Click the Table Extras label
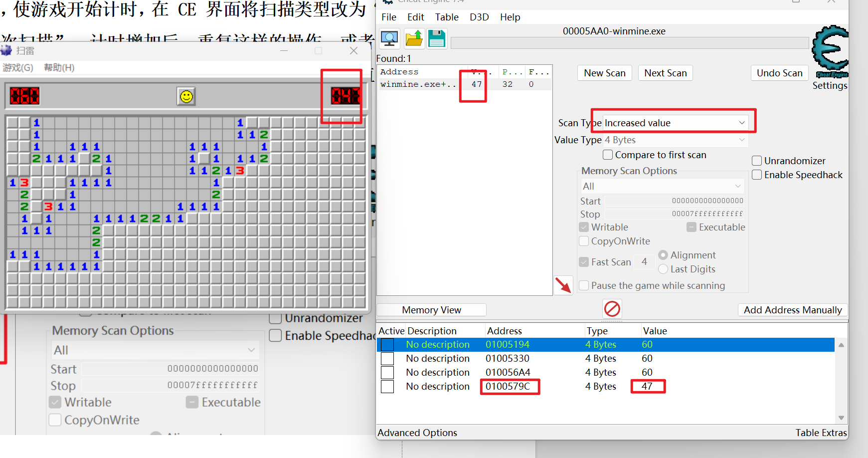Screen dimensions: 868x458 [821, 433]
